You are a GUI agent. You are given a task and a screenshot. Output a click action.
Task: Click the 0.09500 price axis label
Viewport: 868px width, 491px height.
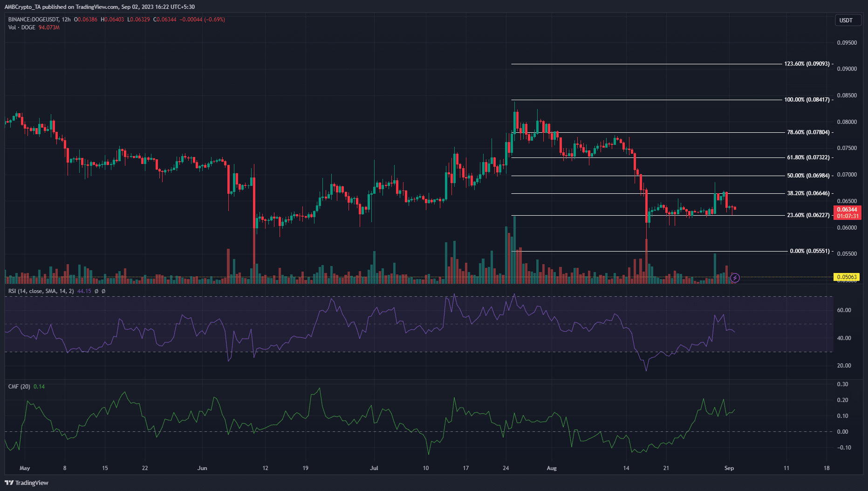point(847,42)
